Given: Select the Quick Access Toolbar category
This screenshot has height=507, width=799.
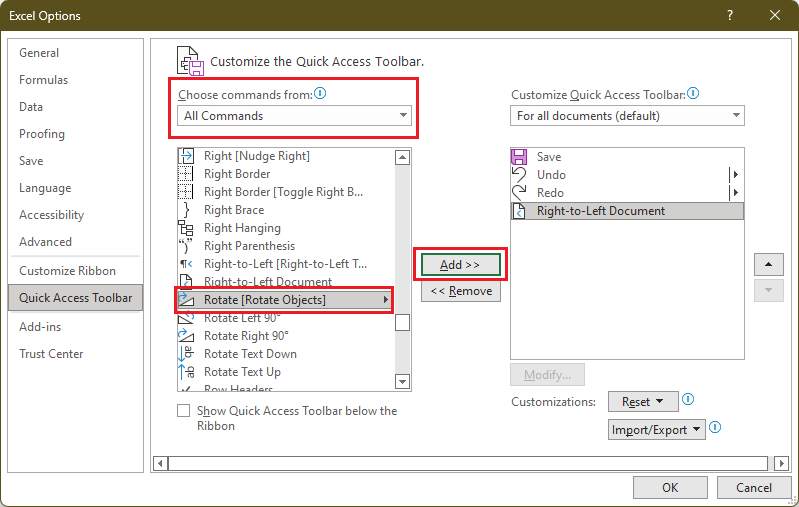Looking at the screenshot, I should pos(75,298).
